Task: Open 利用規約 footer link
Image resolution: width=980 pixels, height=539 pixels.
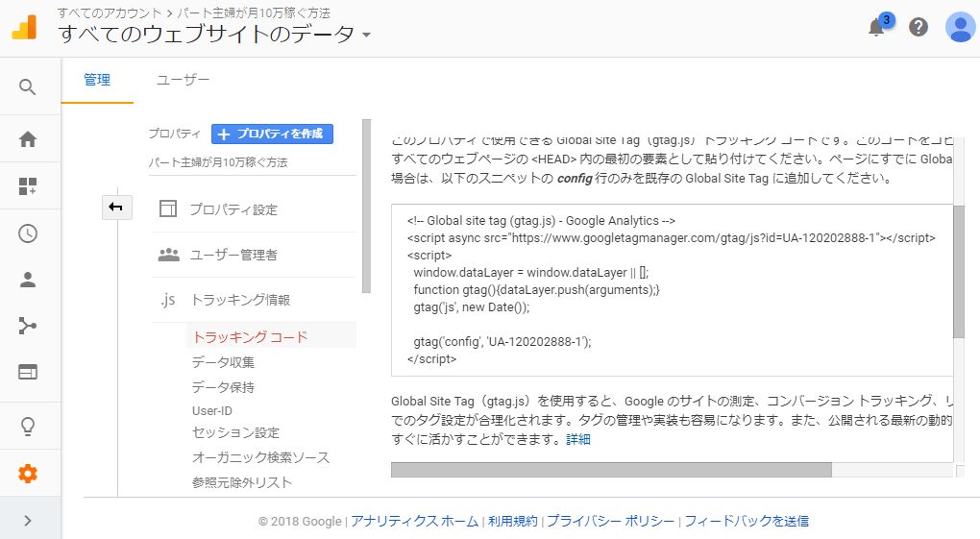Action: click(512, 521)
